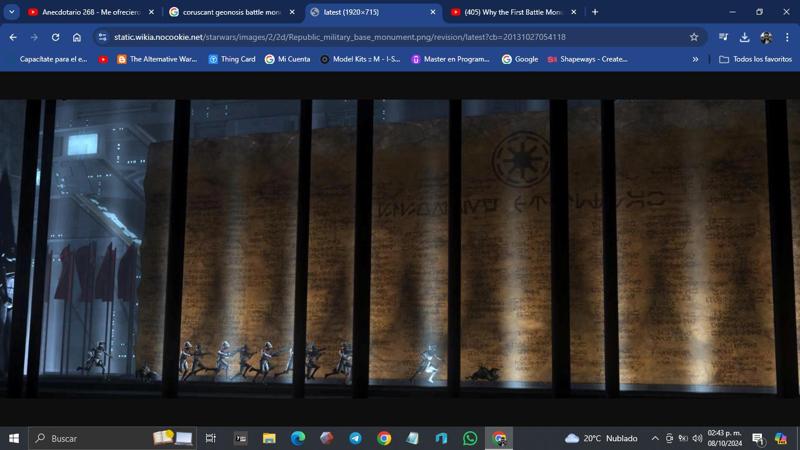800x450 pixels.
Task: Open the 20°C Nublado weather widget
Action: [602, 438]
